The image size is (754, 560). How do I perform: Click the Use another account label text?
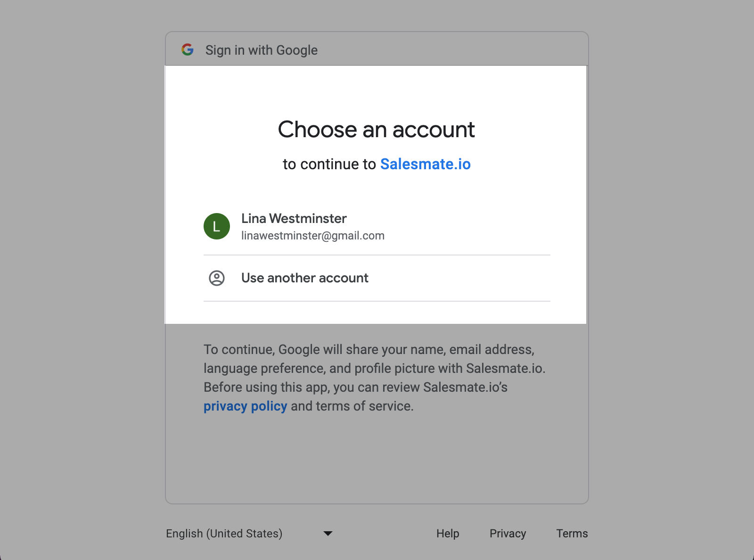(305, 278)
